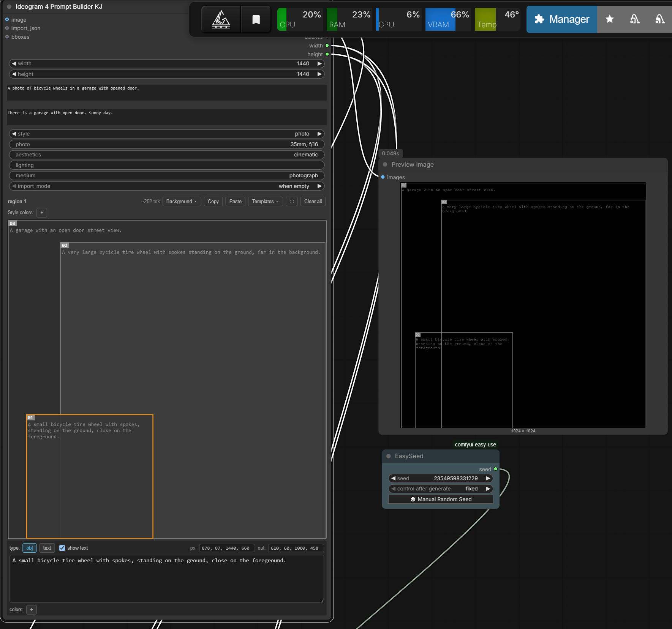
Task: Click the preview image thumbnail
Action: (523, 306)
